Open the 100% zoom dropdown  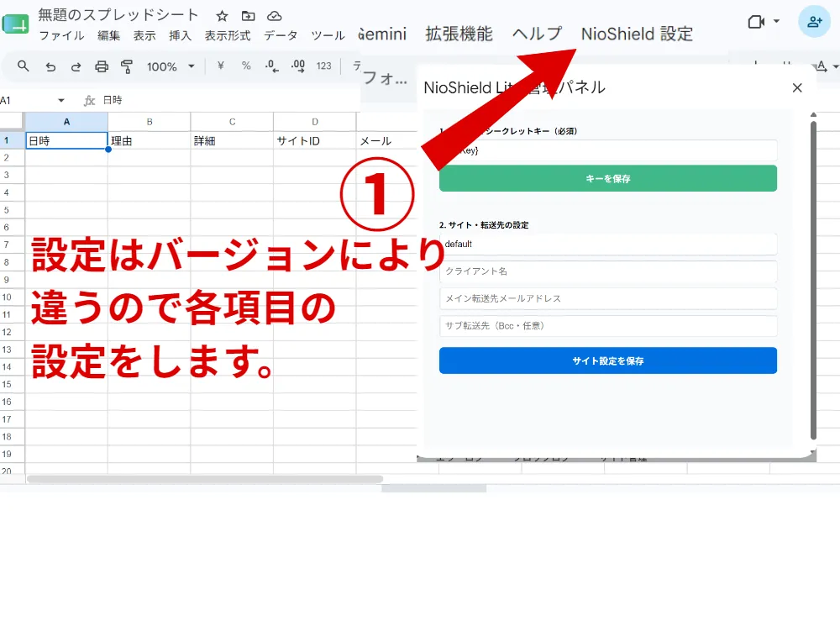[171, 66]
